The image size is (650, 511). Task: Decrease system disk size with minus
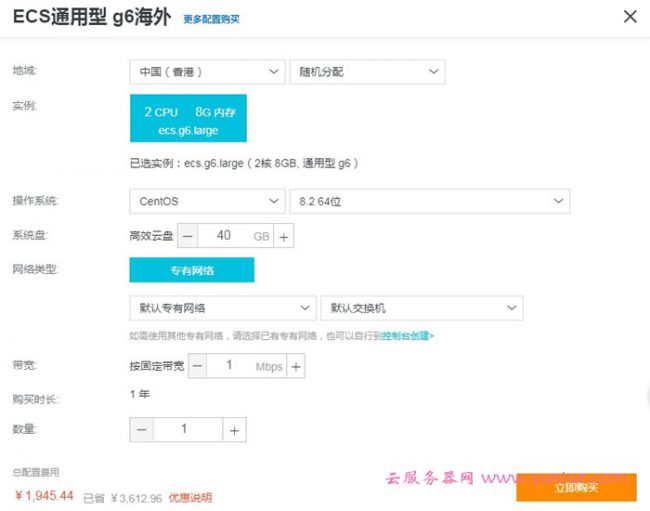(x=188, y=237)
